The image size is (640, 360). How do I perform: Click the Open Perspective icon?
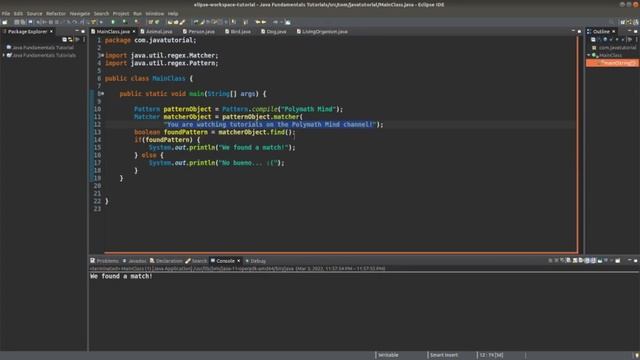[623, 22]
